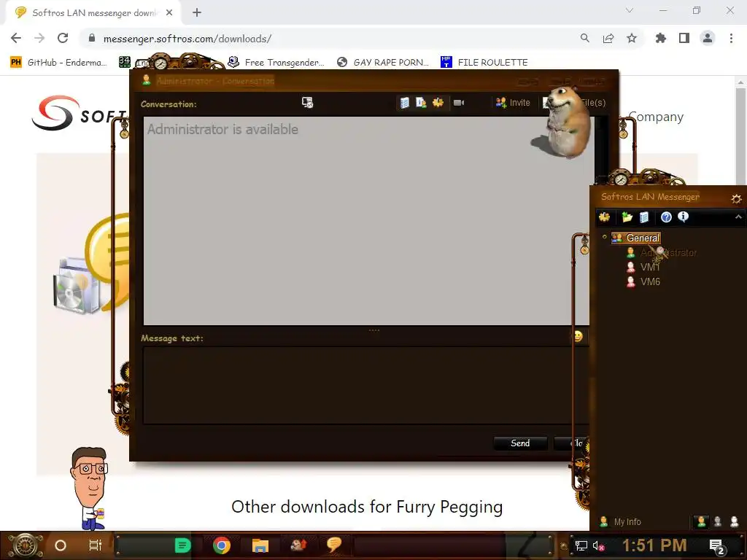Open the green chat app on taskbar

[182, 545]
